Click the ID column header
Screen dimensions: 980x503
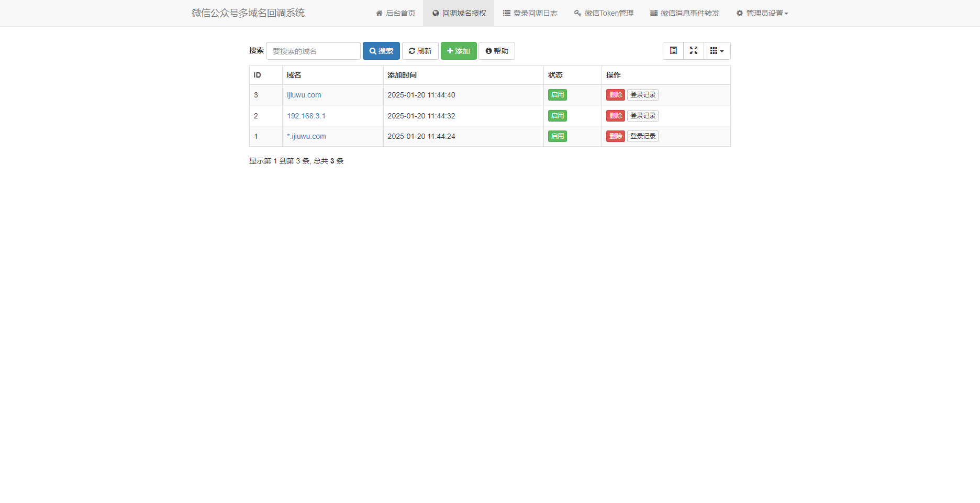(266, 75)
